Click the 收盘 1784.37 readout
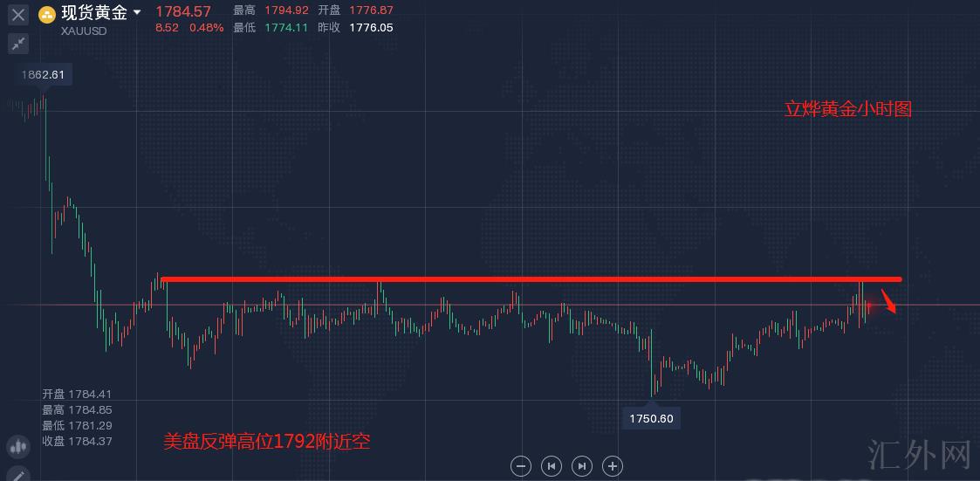This screenshot has width=980, height=481. pyautogui.click(x=77, y=441)
